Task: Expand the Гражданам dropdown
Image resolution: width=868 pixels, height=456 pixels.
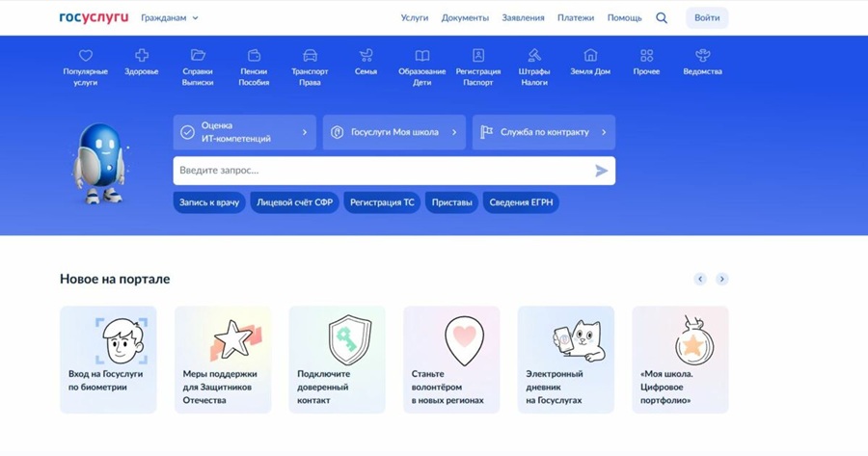Action: pyautogui.click(x=170, y=17)
